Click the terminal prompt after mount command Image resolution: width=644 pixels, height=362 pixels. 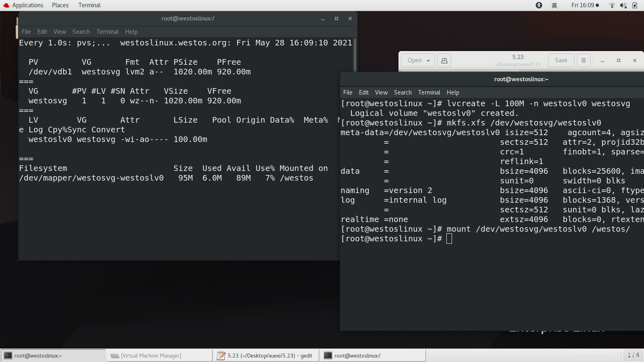pyautogui.click(x=450, y=239)
